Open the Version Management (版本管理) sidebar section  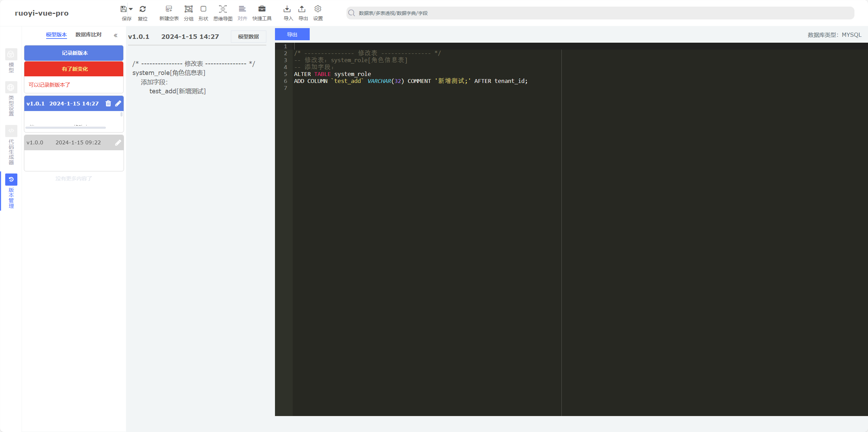click(11, 192)
